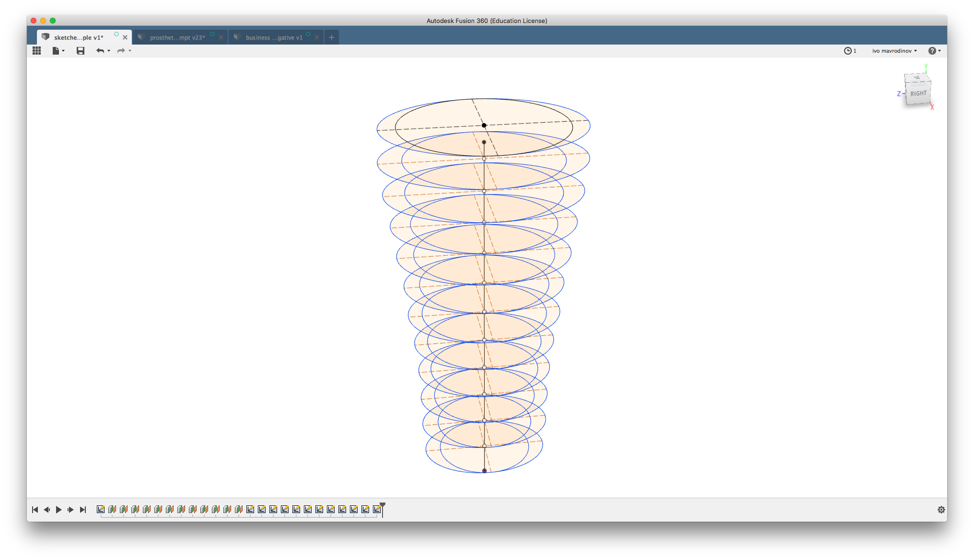Image resolution: width=974 pixels, height=560 pixels.
Task: Jump to the timeline beginning
Action: coord(35,510)
